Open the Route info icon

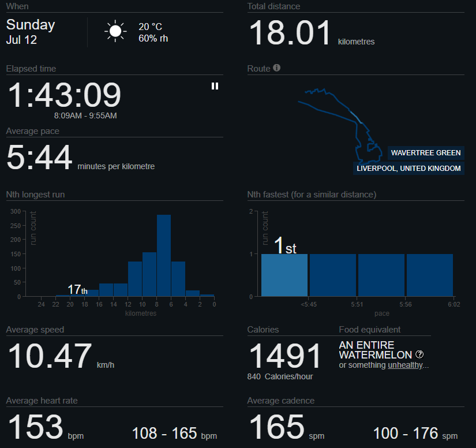click(x=276, y=68)
